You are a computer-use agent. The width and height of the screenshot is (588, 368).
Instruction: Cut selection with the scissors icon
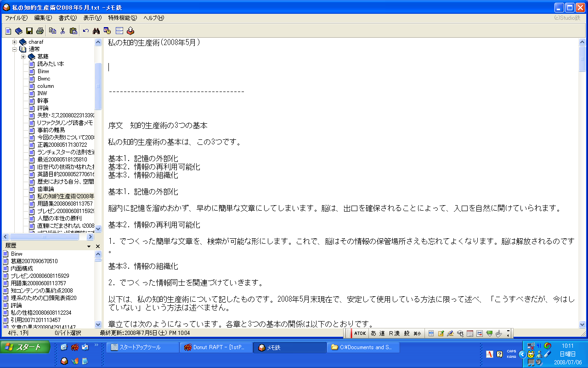coord(63,31)
